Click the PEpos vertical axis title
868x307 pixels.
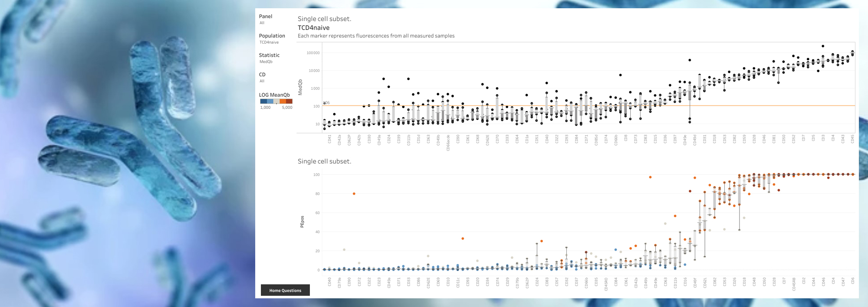pyautogui.click(x=302, y=222)
